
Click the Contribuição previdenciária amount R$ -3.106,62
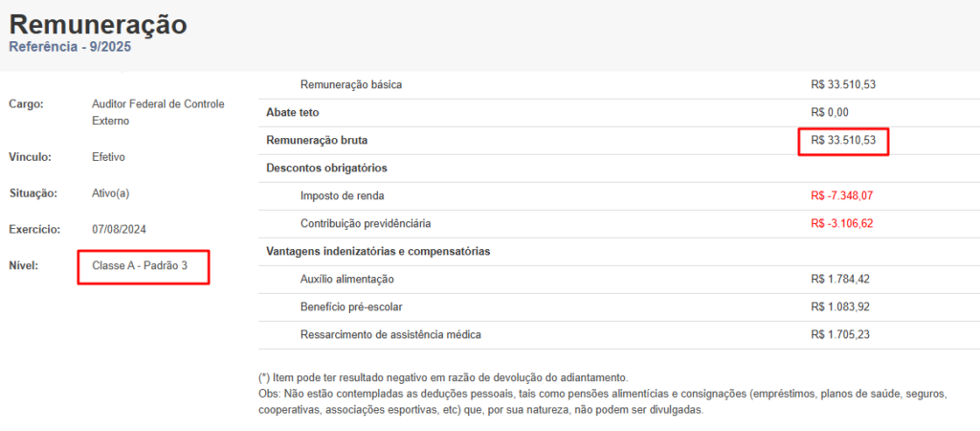click(x=842, y=224)
